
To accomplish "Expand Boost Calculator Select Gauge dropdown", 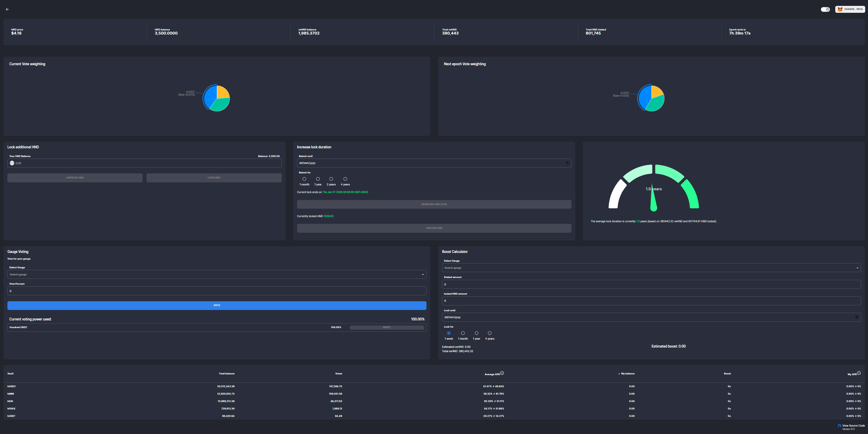I will point(857,268).
